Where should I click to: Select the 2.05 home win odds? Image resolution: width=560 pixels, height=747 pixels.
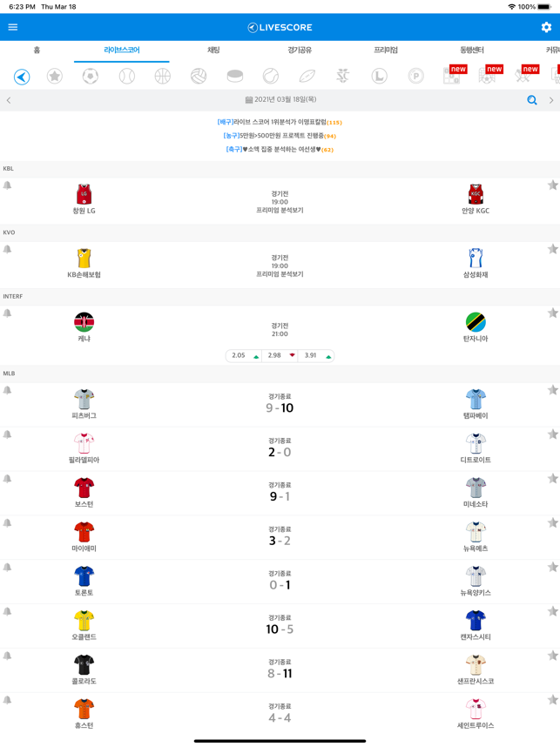pos(244,355)
